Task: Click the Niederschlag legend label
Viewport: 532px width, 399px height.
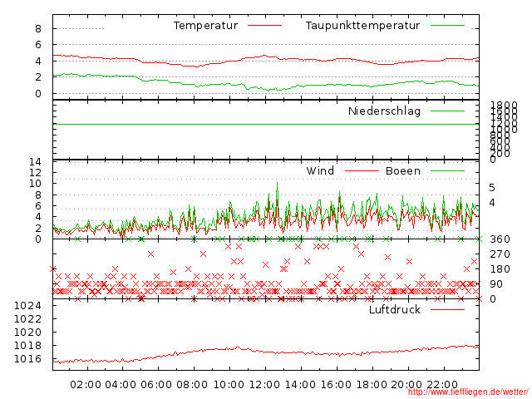Action: pos(384,111)
